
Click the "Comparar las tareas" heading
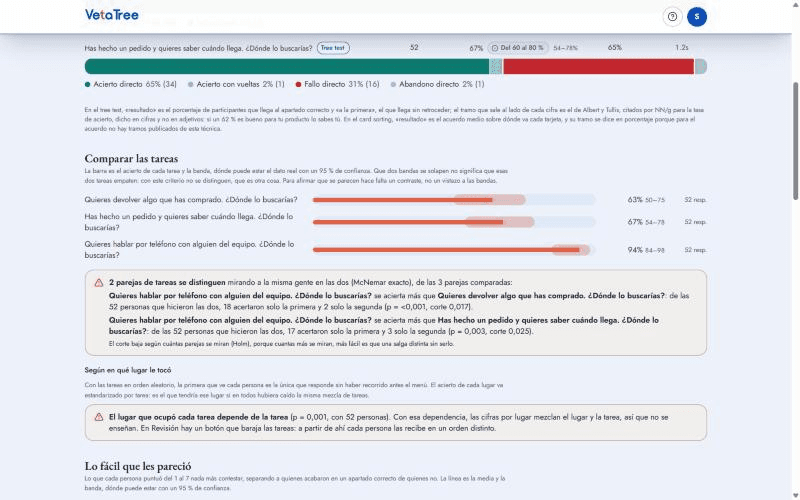(131, 159)
